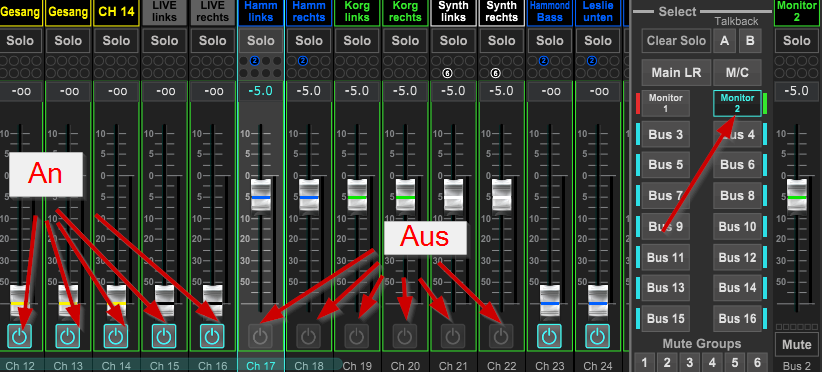Screen dimensions: 822x372
Task: Toggle Solo on Korg rechts channel
Action: coord(405,41)
